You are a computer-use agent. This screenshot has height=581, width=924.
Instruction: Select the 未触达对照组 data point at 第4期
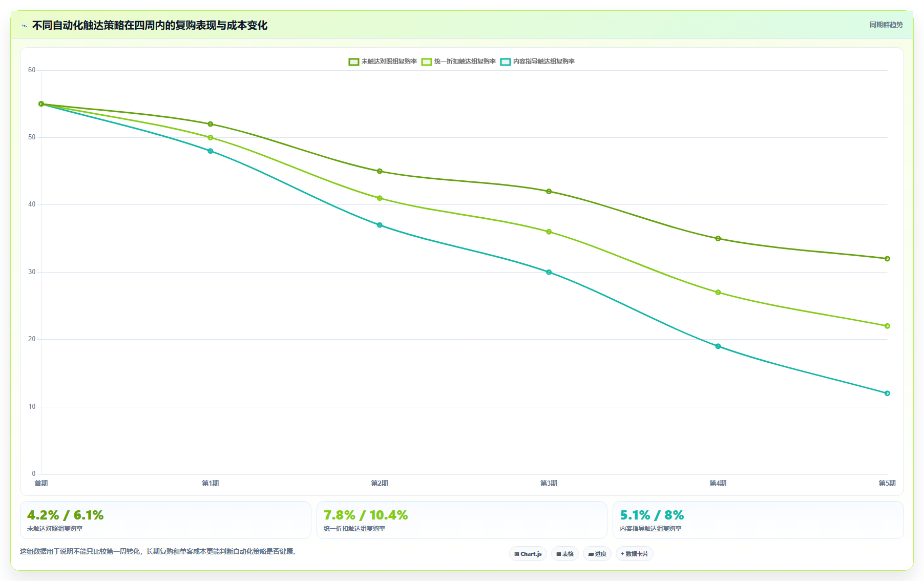click(718, 239)
